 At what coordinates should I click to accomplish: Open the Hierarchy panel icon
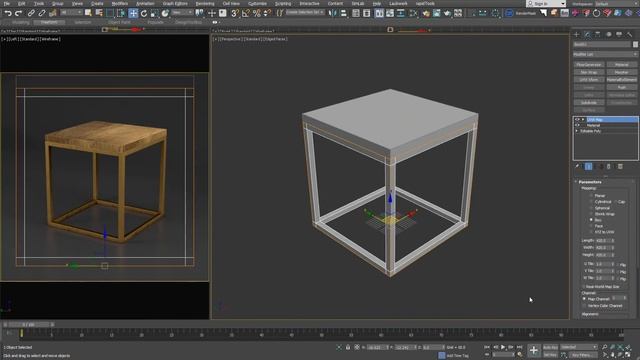[598, 34]
